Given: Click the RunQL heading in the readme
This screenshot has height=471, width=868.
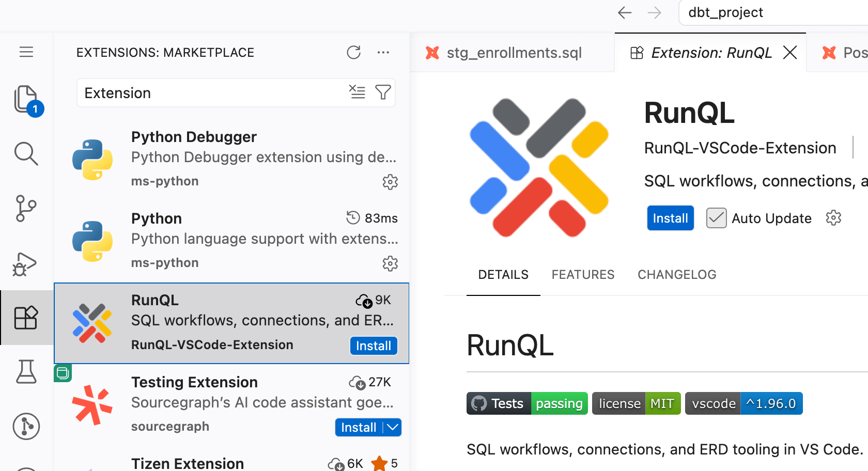Looking at the screenshot, I should click(x=510, y=345).
